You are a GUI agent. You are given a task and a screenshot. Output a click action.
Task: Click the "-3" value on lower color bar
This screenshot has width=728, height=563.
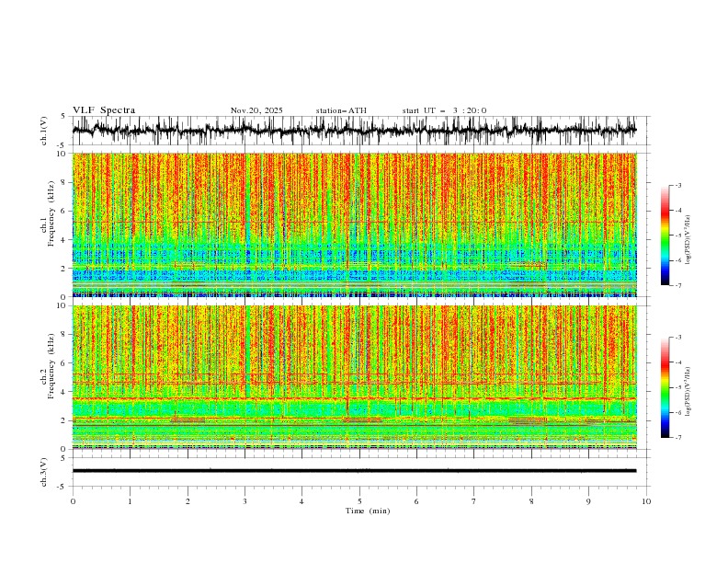(x=677, y=338)
